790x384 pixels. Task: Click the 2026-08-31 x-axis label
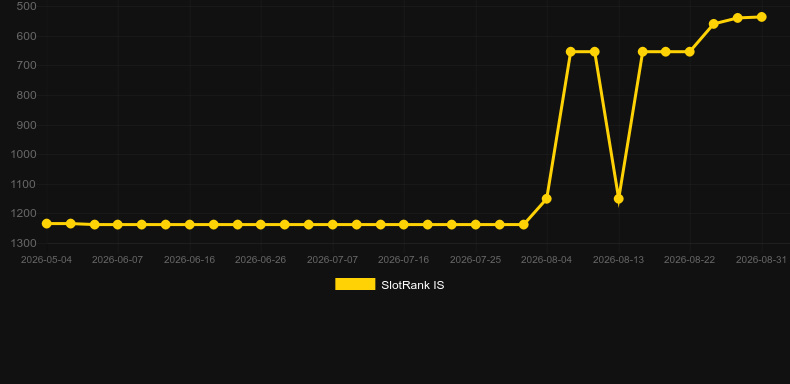coord(761,260)
